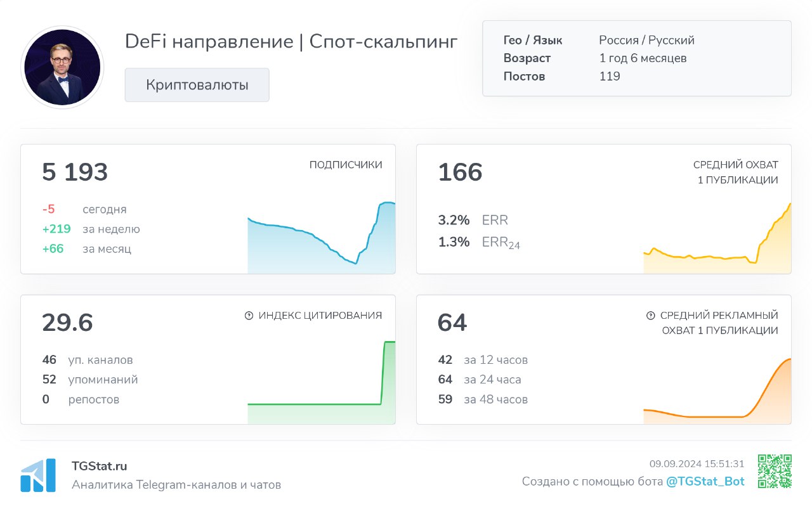Click the 0 репостов row

coord(81,399)
